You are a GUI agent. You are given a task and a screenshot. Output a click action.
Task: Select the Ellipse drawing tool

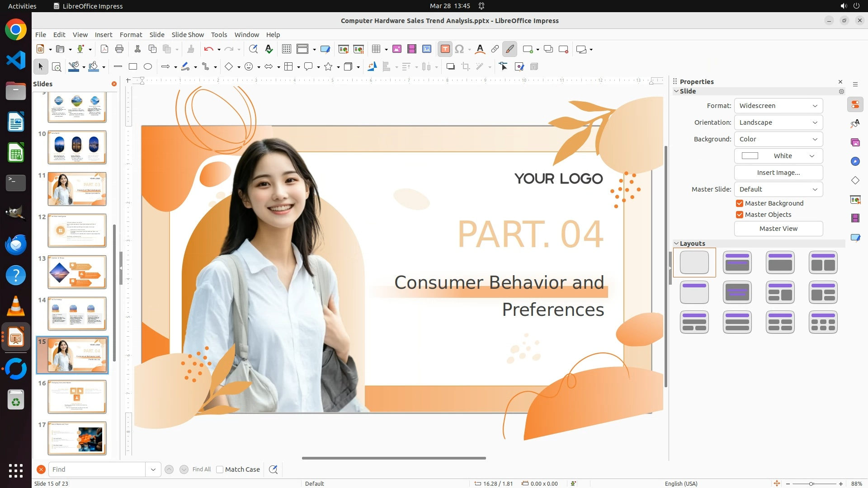click(148, 67)
